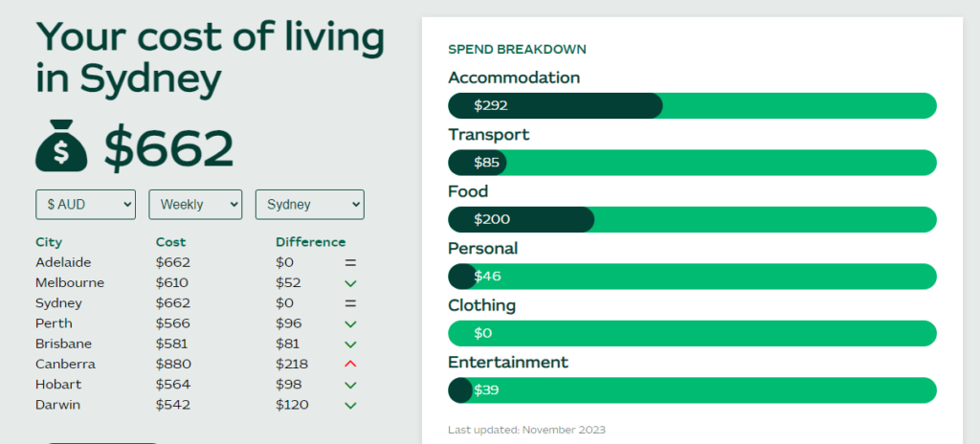980x444 pixels.
Task: Adjust the Accommodation $292 slider
Action: click(x=651, y=105)
